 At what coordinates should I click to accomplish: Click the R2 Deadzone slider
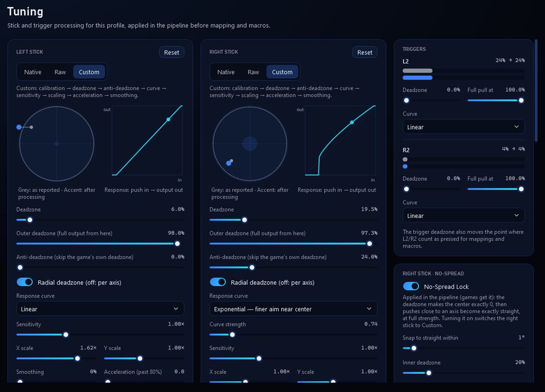pos(431,189)
